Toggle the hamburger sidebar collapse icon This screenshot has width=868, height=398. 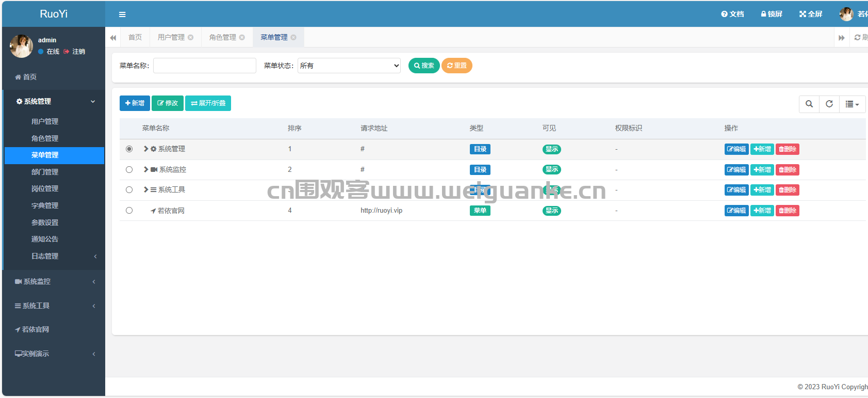(122, 14)
